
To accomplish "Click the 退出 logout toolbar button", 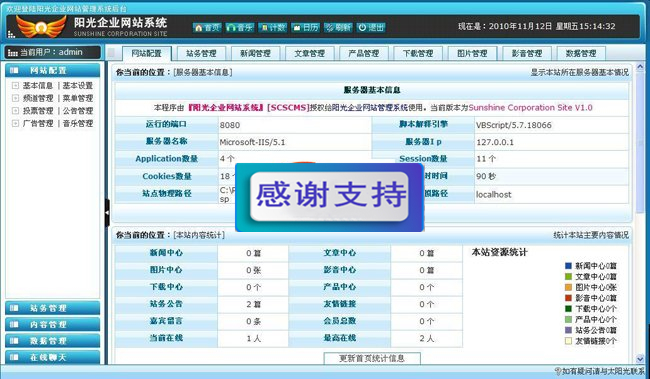I will 371,27.
